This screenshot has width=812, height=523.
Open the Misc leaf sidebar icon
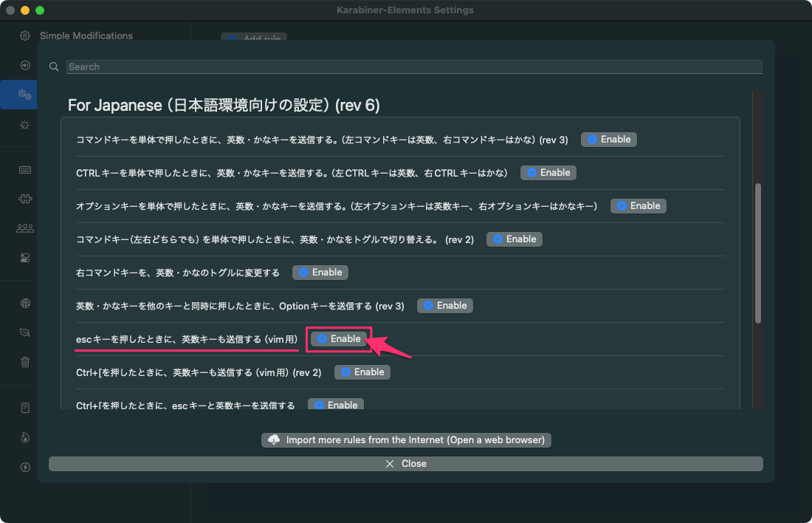point(25,332)
